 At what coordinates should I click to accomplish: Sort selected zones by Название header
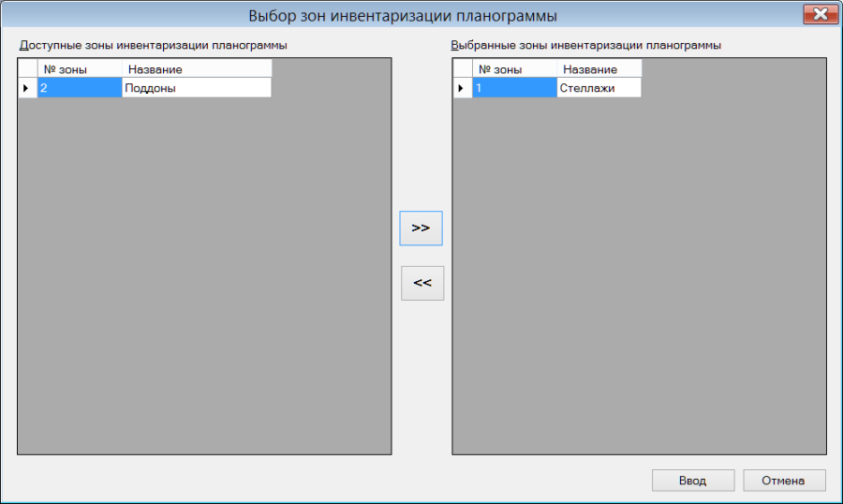coord(599,68)
